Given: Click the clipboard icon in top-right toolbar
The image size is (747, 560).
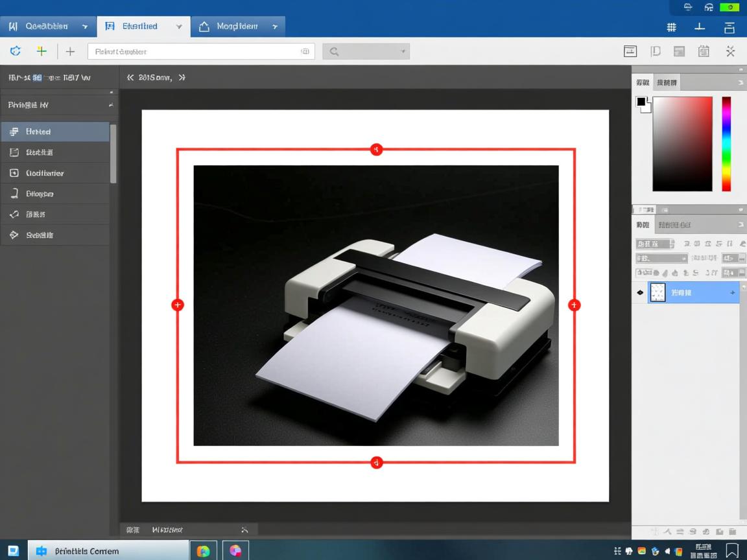Looking at the screenshot, I should click(704, 51).
